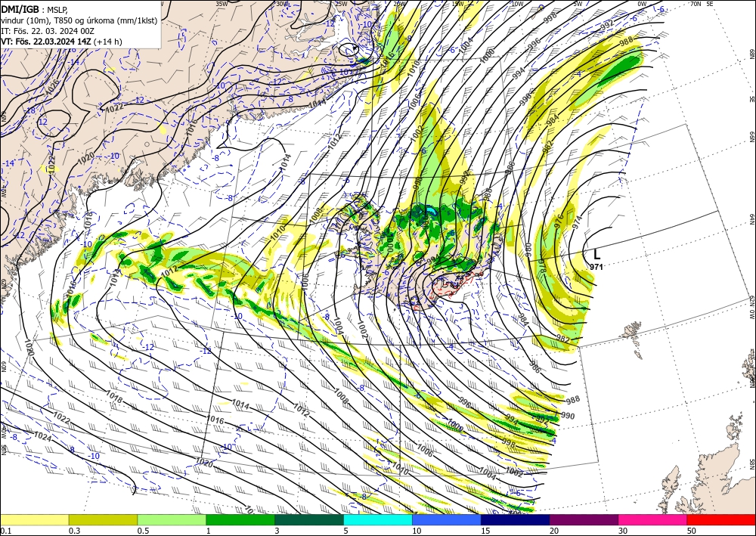756x536 pixels.
Task: Click the blue 10 mm legend swatch
Action: click(447, 519)
